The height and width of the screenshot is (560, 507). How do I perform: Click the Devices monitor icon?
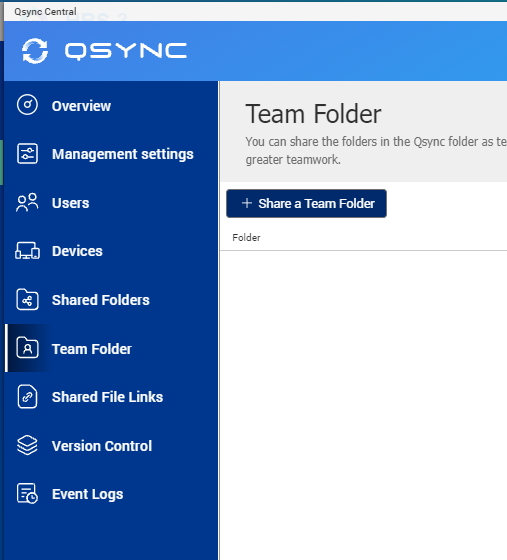click(27, 251)
